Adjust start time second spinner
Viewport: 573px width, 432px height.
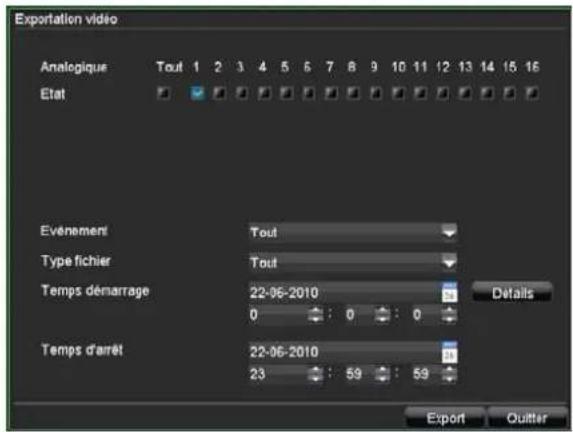[x=449, y=315]
